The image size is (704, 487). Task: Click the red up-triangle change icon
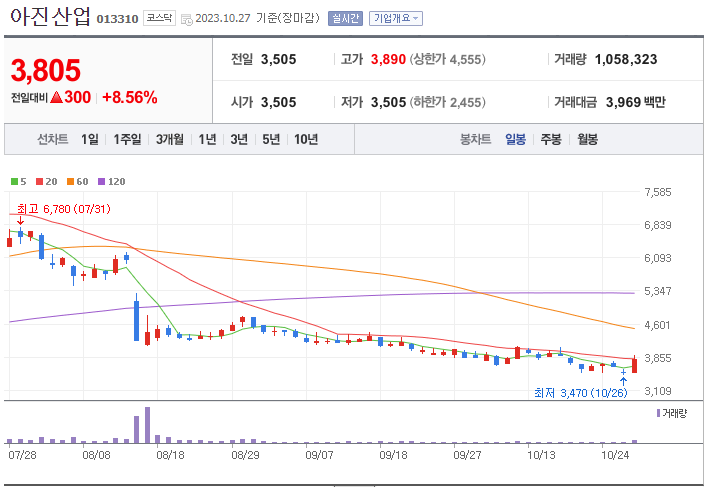(x=57, y=97)
